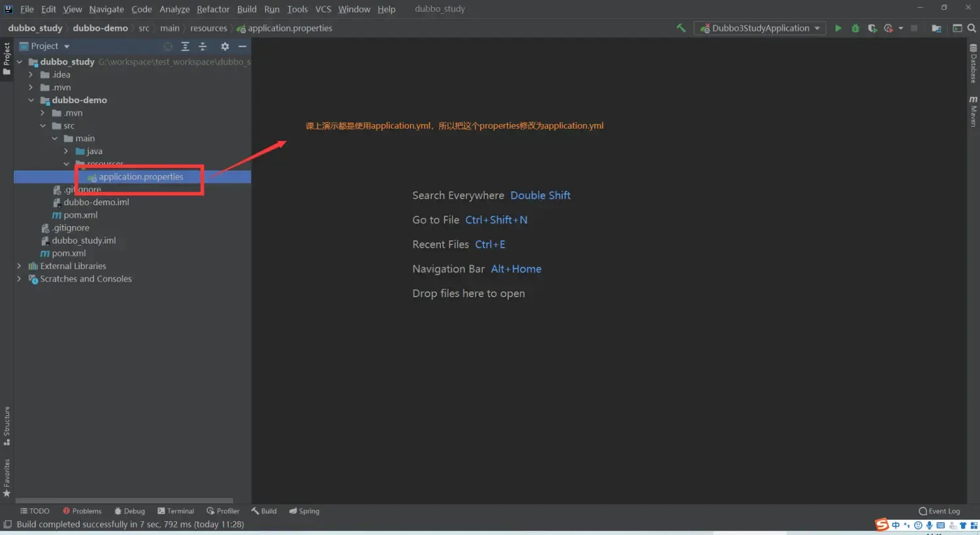Start debugging with the green bug icon

coord(855,28)
